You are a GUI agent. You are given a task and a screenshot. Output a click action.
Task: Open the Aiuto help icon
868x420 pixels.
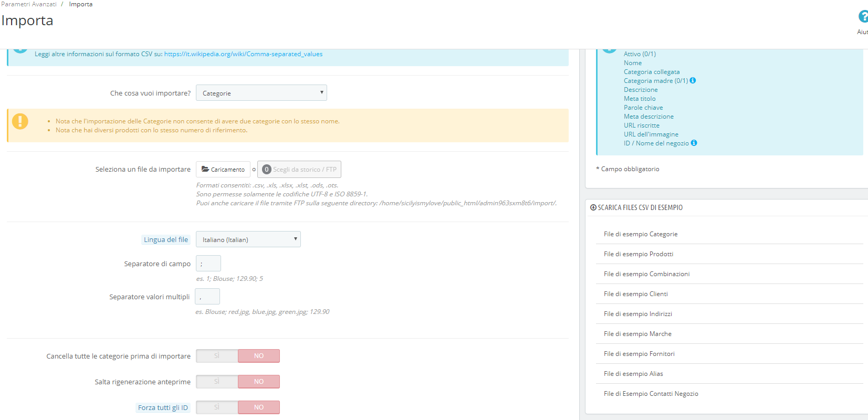click(x=863, y=17)
